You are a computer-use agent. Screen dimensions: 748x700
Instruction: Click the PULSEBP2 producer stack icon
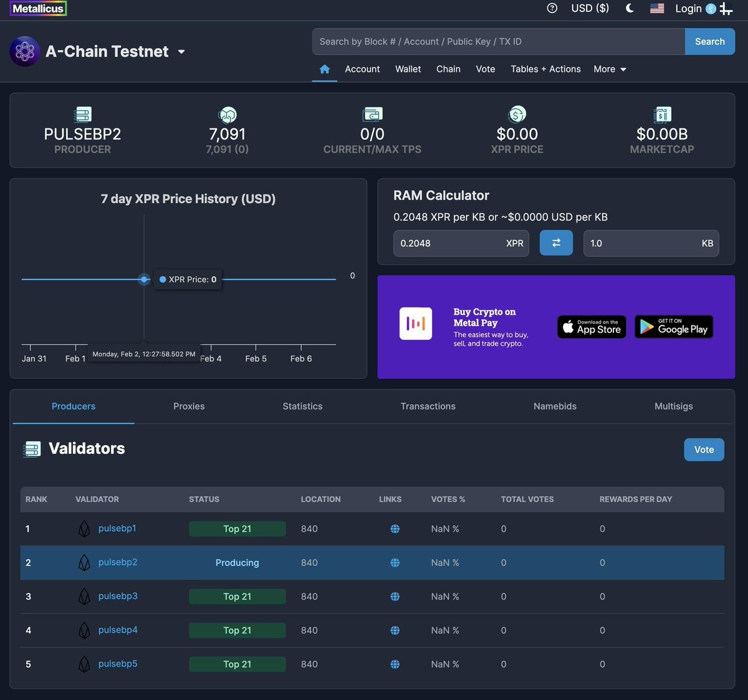[x=82, y=115]
